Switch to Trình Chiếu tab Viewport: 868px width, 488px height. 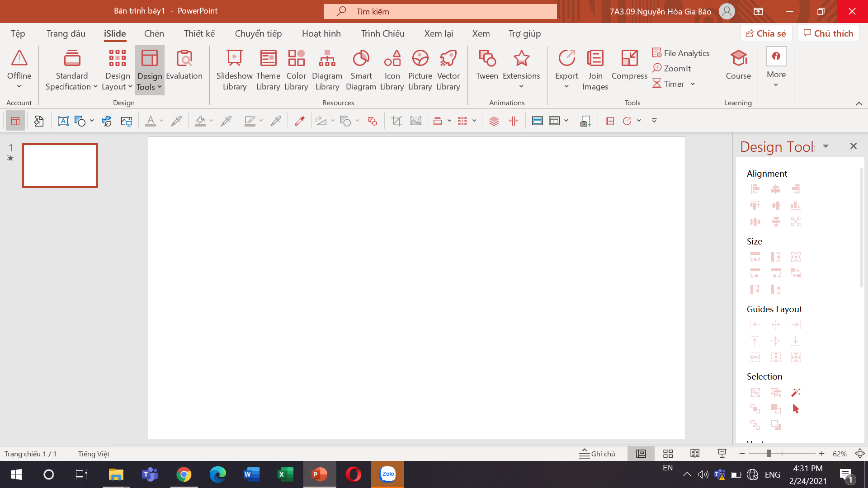[x=382, y=33]
